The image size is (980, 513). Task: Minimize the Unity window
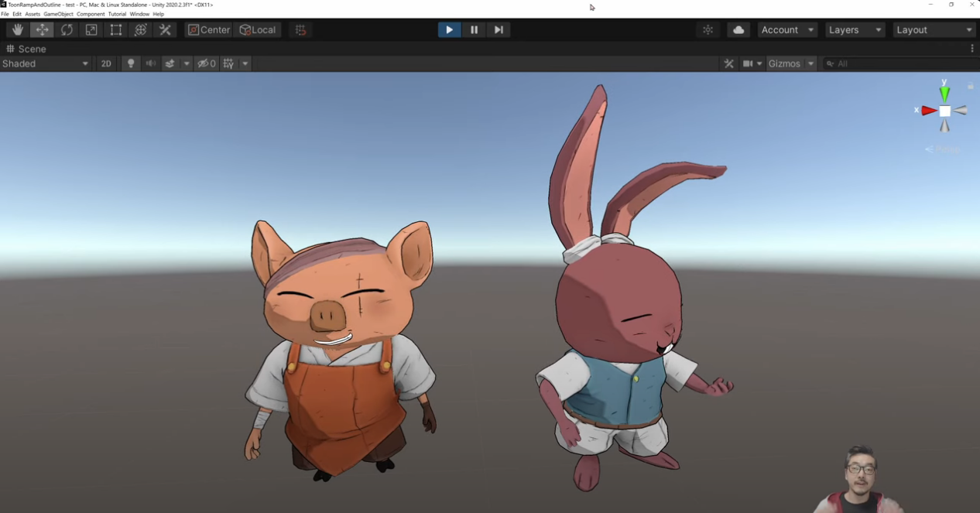(930, 5)
